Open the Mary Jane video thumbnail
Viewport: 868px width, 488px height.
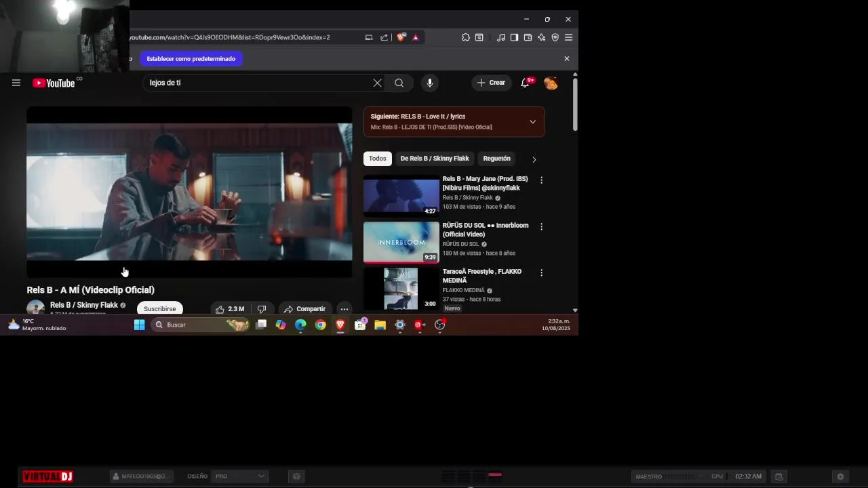tap(401, 196)
